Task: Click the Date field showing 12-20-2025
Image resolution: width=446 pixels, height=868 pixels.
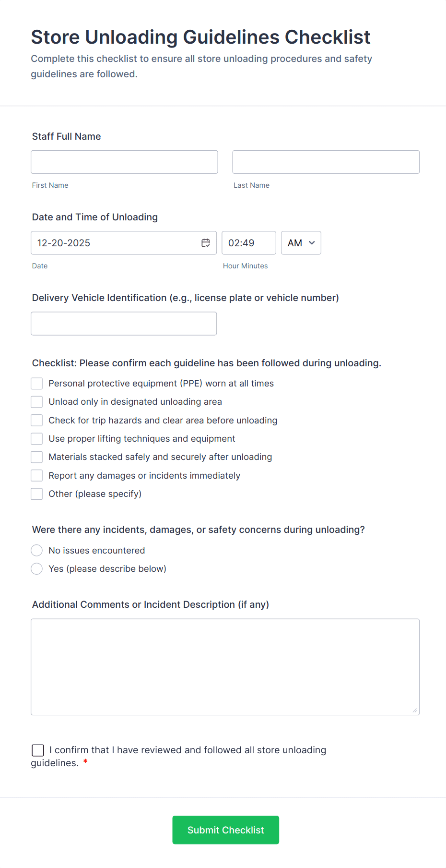Action: [x=115, y=243]
